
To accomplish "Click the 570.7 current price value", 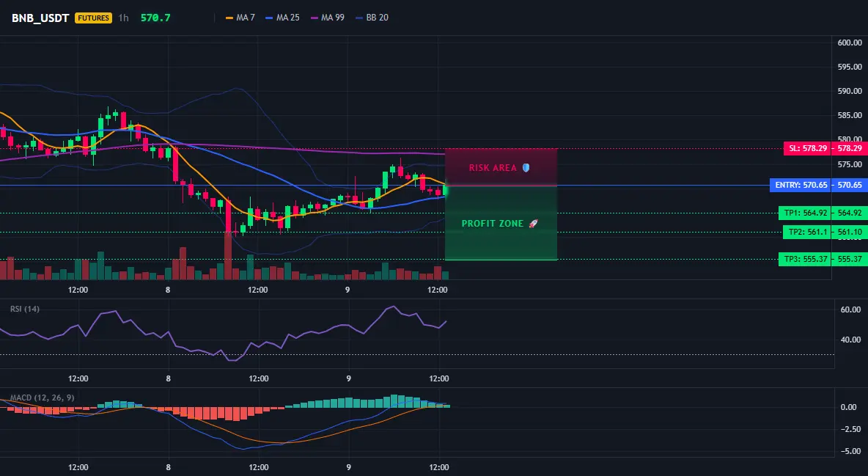I will click(x=155, y=18).
